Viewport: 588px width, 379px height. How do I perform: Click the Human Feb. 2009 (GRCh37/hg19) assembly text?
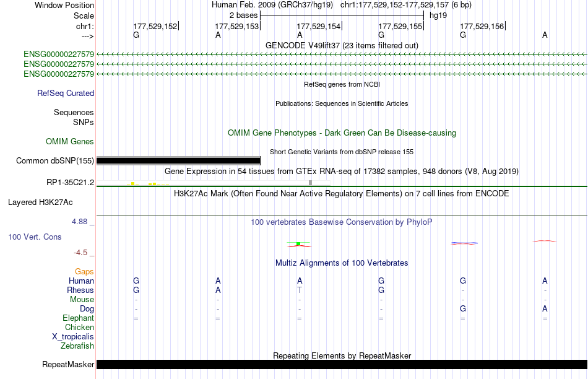pos(272,5)
